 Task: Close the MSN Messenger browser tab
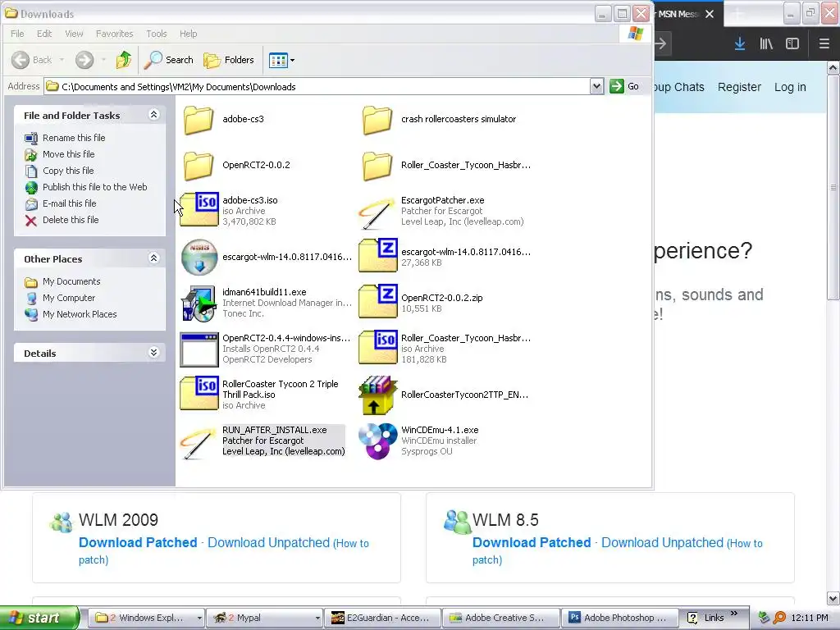tap(710, 14)
